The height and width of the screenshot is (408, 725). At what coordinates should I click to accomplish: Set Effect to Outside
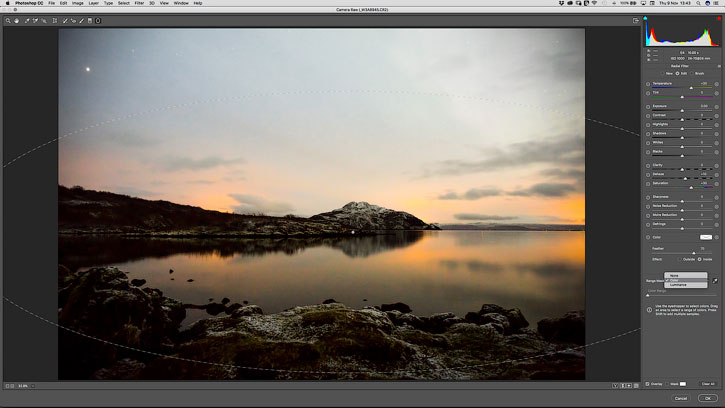(680, 260)
